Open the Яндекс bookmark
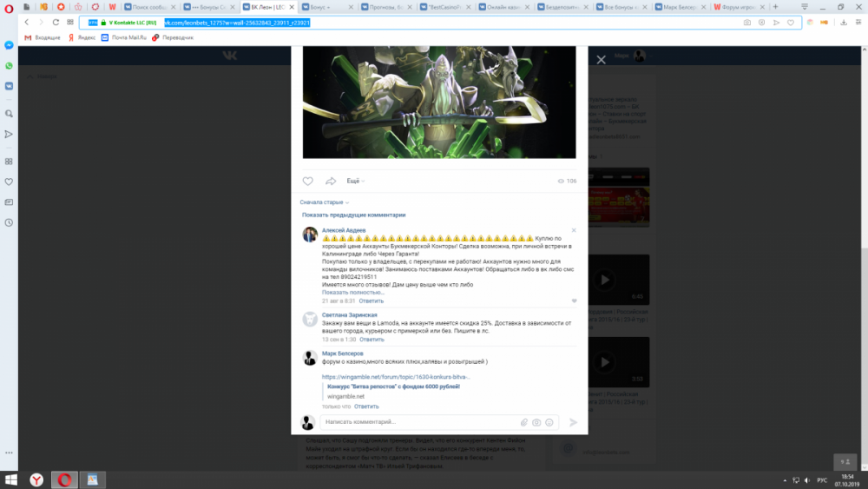The width and height of the screenshot is (868, 489). pos(82,37)
